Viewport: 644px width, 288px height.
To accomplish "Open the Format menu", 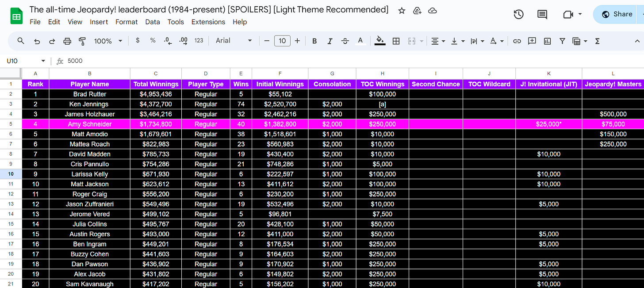I will pyautogui.click(x=127, y=22).
